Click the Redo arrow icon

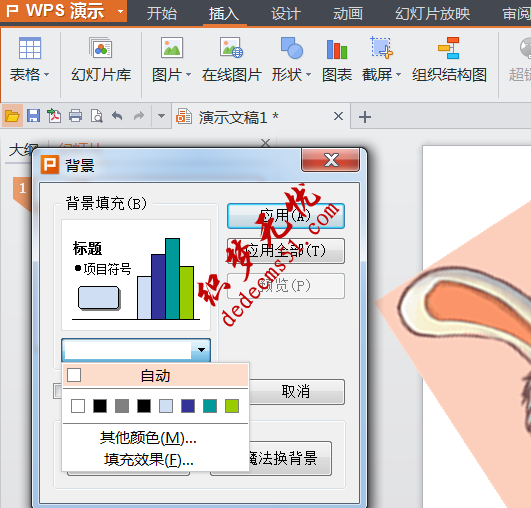click(x=139, y=116)
